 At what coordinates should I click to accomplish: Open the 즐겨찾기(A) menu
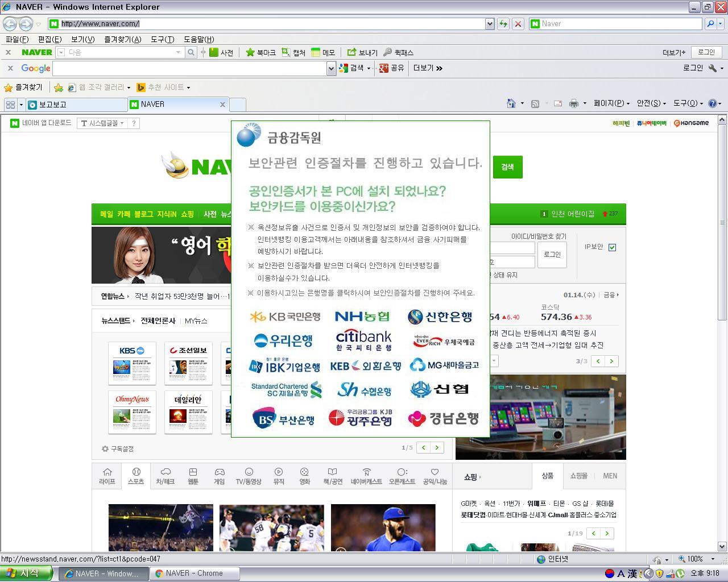coord(122,39)
